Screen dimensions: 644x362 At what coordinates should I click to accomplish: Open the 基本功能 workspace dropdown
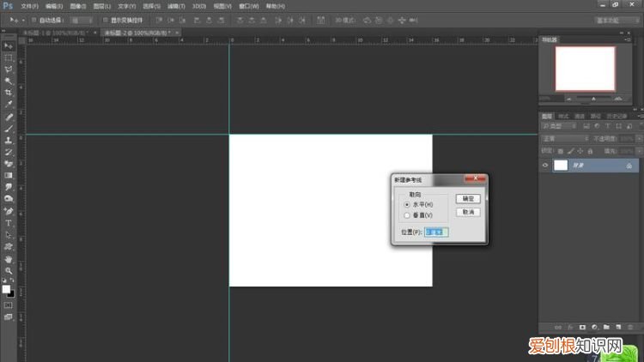[617, 19]
